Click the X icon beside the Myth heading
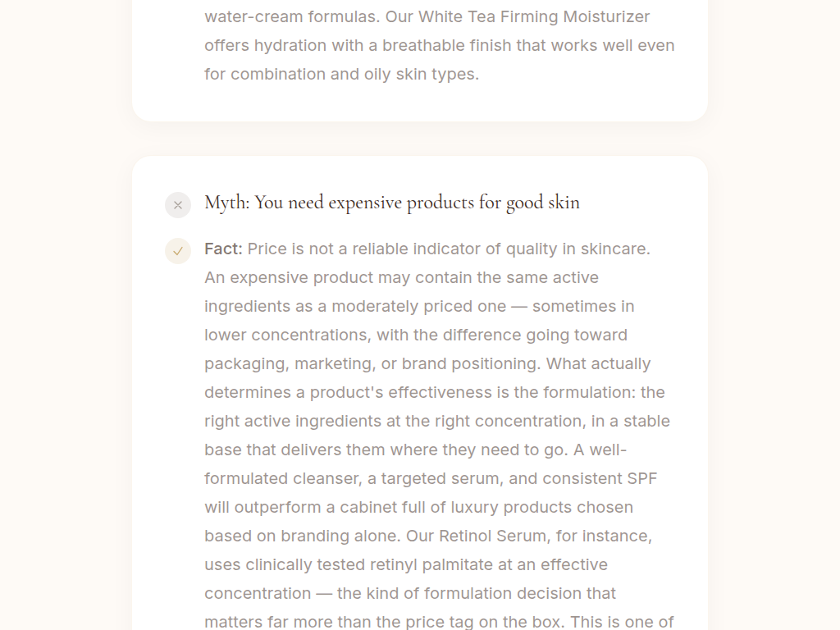 178,205
